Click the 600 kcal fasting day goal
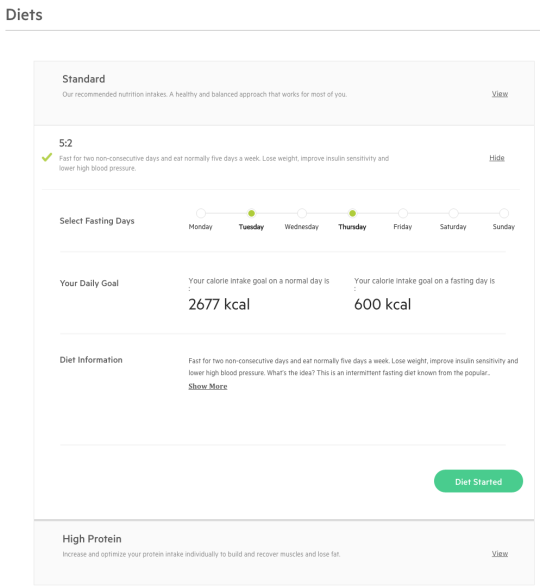 pos(382,304)
